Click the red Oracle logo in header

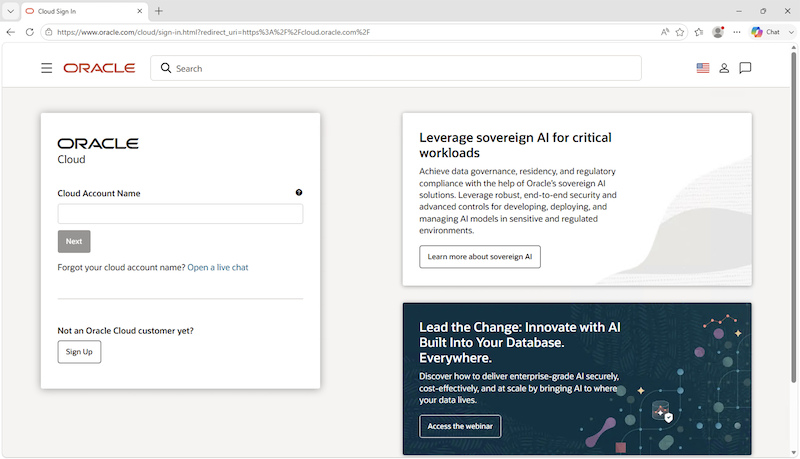(x=99, y=68)
